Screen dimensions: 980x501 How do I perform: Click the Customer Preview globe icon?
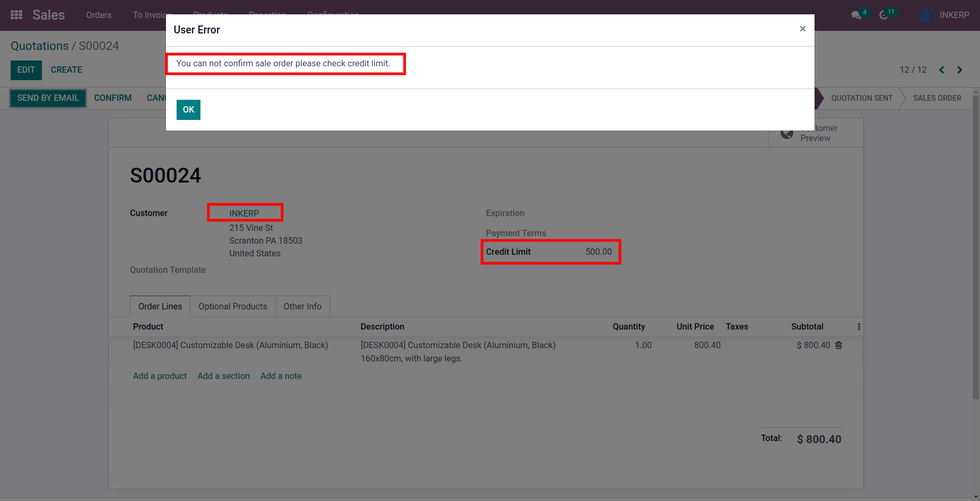787,133
